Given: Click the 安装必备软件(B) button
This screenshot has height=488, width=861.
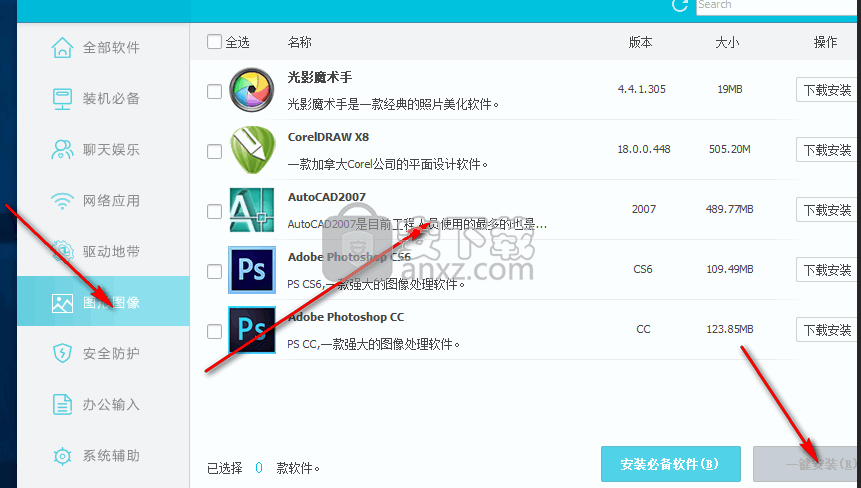Looking at the screenshot, I should 670,464.
